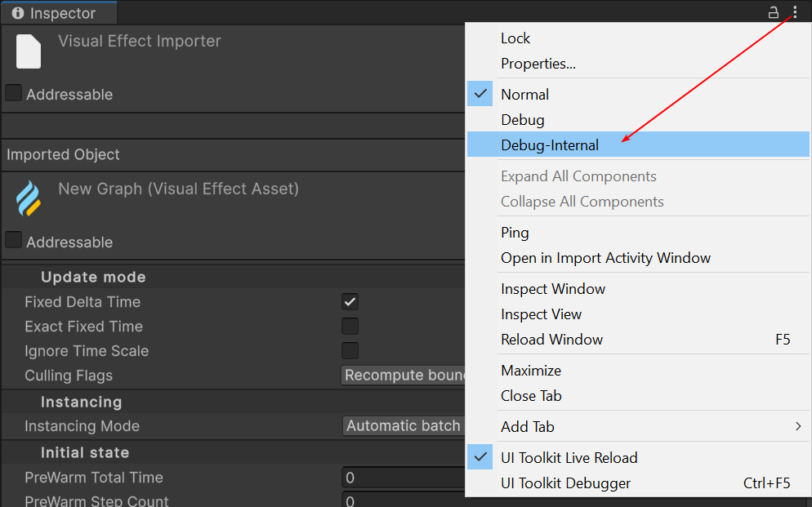Toggle UI Toolkit Live Reload
Screen dimensions: 812x507
click(x=569, y=458)
